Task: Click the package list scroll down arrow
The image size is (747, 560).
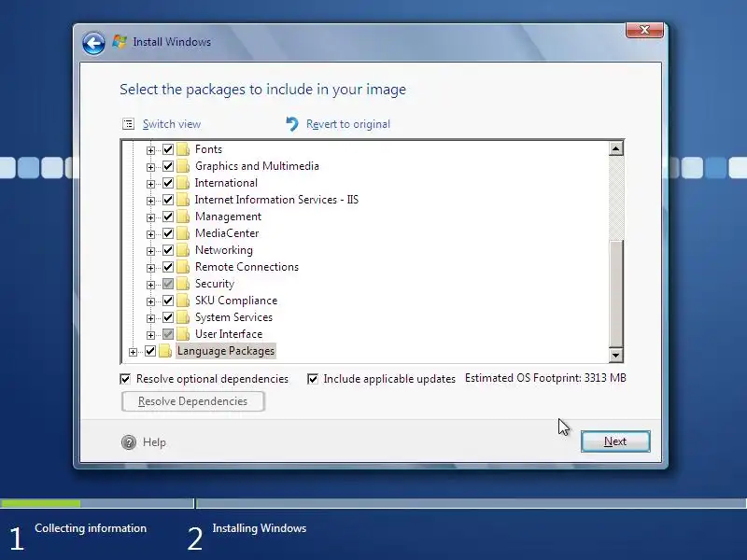Action: tap(615, 355)
